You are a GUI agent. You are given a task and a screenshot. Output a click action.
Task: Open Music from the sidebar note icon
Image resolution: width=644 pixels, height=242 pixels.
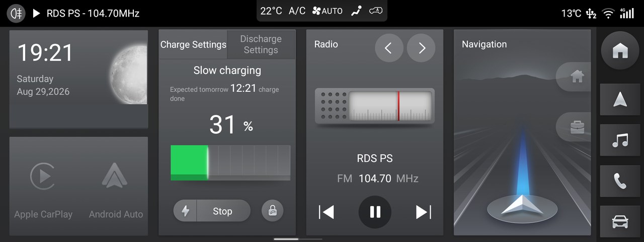[620, 140]
